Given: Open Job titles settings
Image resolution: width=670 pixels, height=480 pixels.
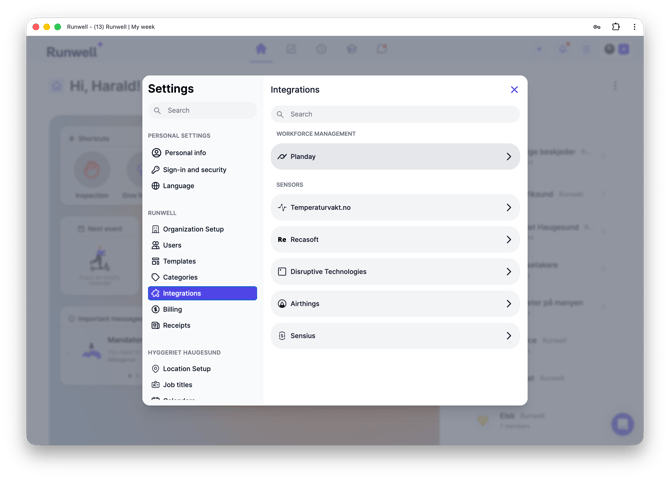Looking at the screenshot, I should point(202,385).
